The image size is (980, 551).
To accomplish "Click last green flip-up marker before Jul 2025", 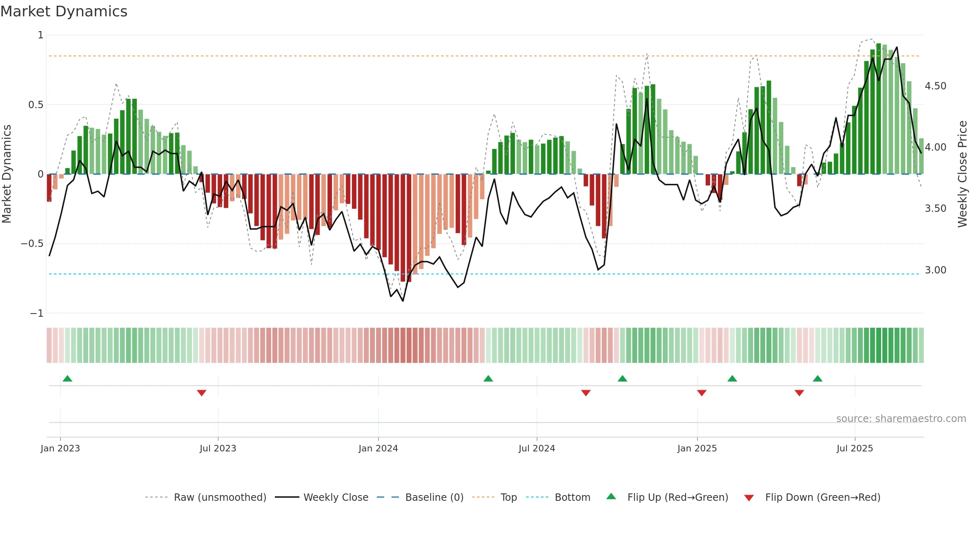I will pyautogui.click(x=817, y=378).
